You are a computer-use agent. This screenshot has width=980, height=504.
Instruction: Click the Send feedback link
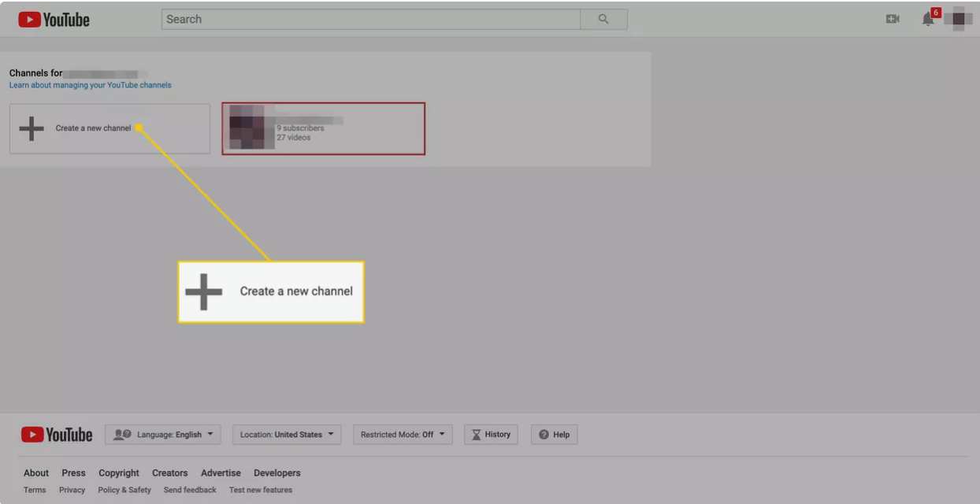(x=190, y=490)
